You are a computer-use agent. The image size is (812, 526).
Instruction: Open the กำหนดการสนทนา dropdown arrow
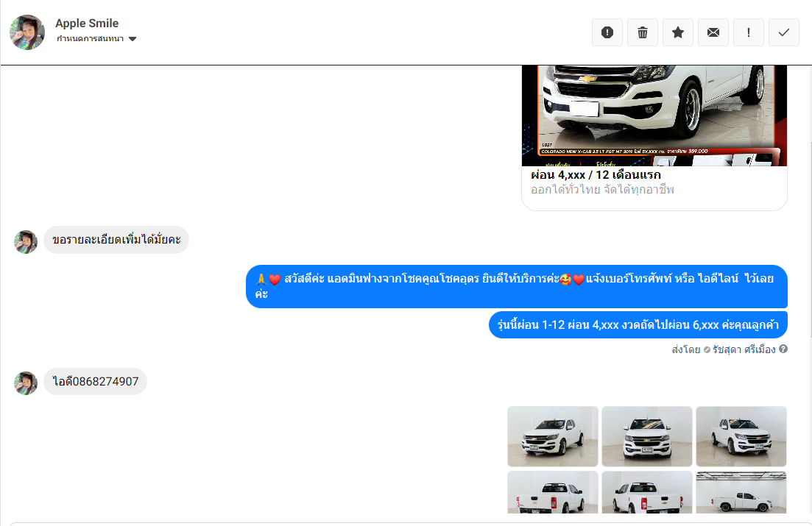click(133, 39)
